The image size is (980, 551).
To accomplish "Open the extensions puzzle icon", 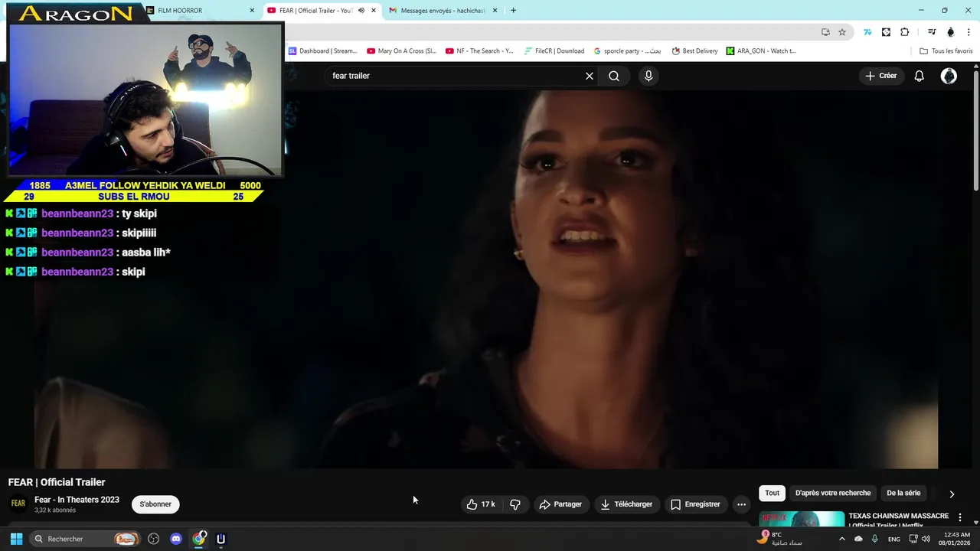I will click(905, 32).
